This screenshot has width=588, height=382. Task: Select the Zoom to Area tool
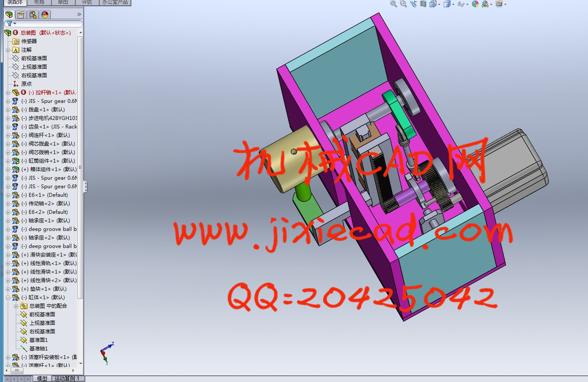403,4
